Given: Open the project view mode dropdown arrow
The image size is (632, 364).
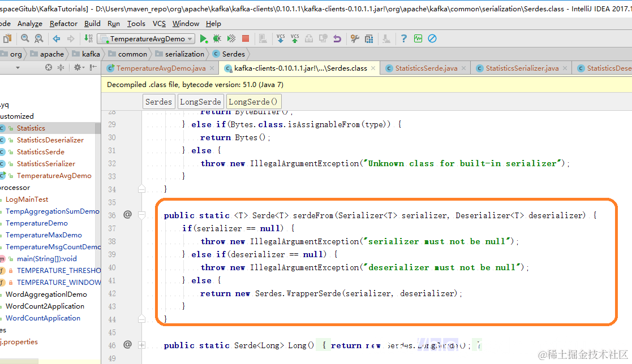Looking at the screenshot, I should (18, 68).
